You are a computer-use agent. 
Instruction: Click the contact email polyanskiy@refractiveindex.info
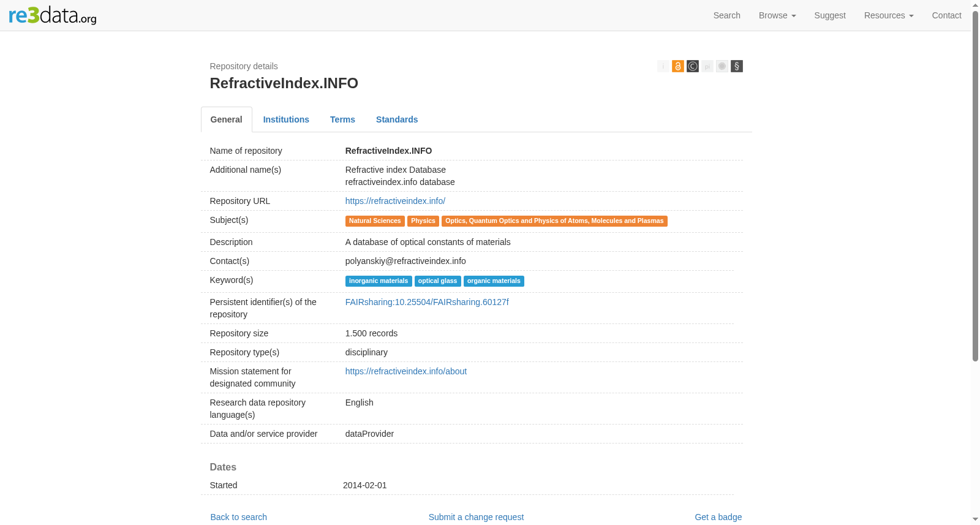(x=405, y=261)
